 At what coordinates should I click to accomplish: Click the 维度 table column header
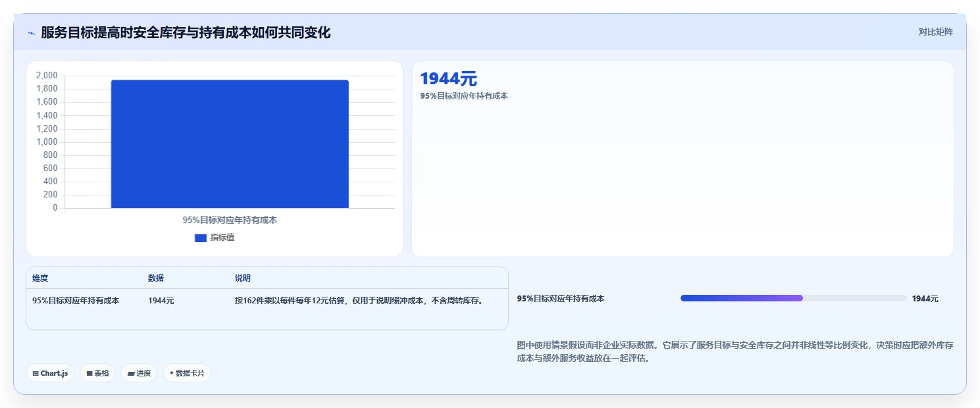(40, 278)
